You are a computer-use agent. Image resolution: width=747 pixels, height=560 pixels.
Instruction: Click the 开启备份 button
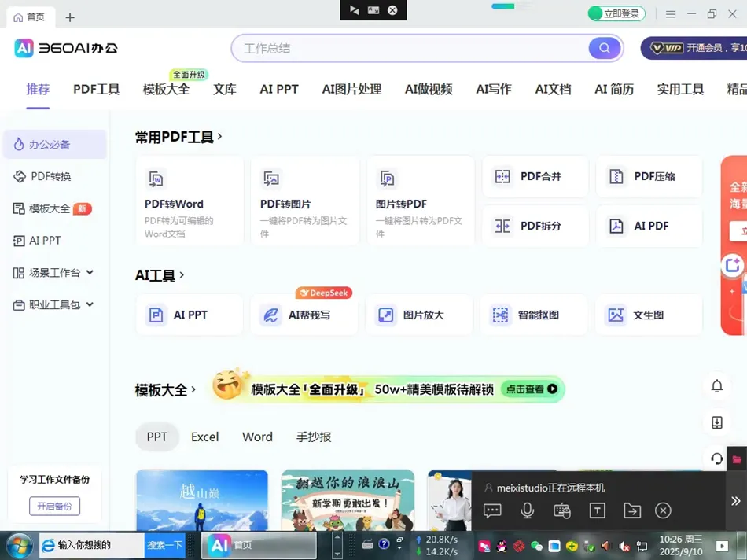[54, 506]
